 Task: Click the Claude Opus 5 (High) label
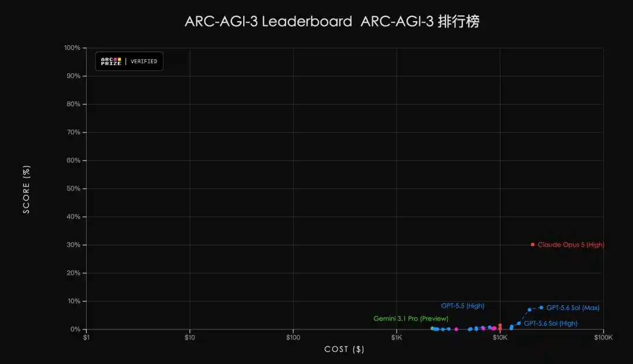[x=571, y=244]
